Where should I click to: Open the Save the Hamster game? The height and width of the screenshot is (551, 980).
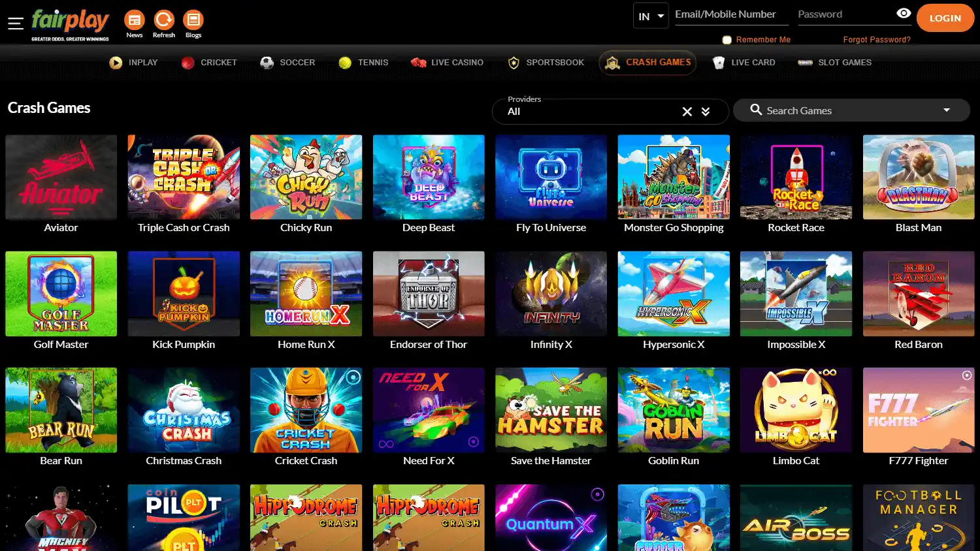tap(551, 410)
